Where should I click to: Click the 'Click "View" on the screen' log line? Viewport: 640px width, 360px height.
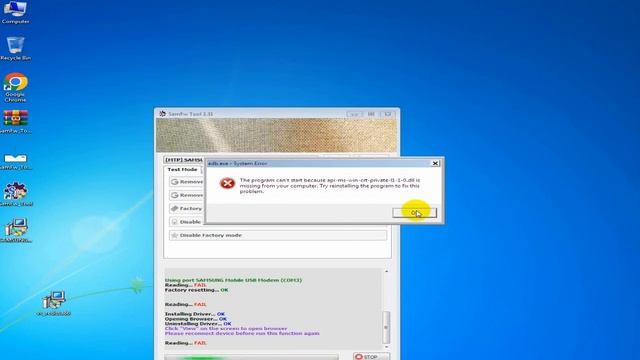click(226, 329)
